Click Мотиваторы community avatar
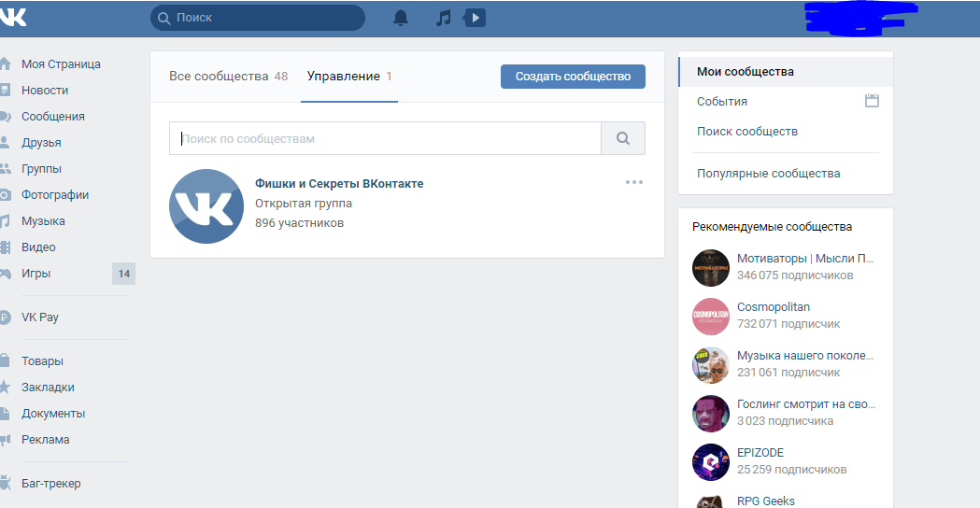Image resolution: width=980 pixels, height=508 pixels. (711, 267)
